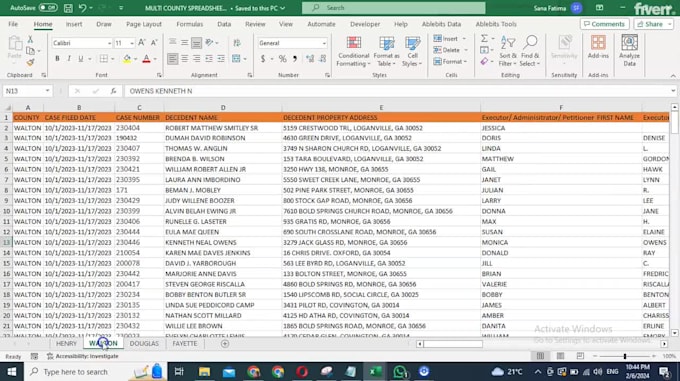Open the Font name dropdown
This screenshot has height=381, width=680.
click(109, 43)
